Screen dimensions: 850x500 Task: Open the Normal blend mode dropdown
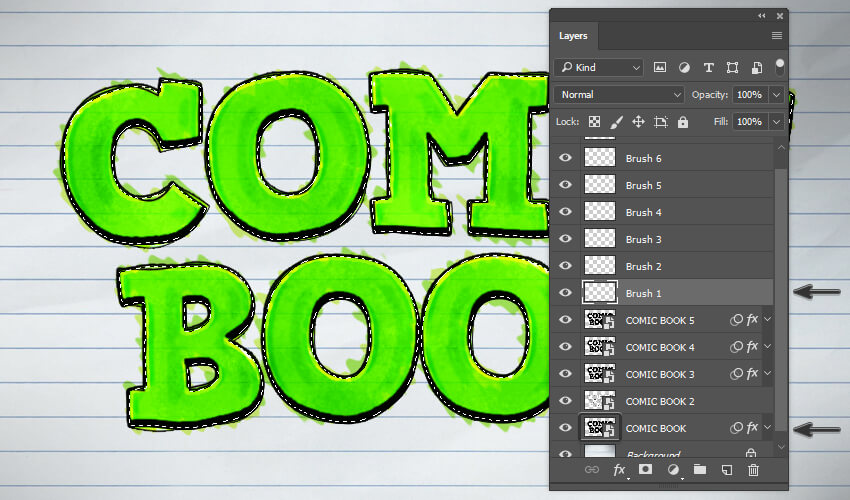click(x=620, y=94)
